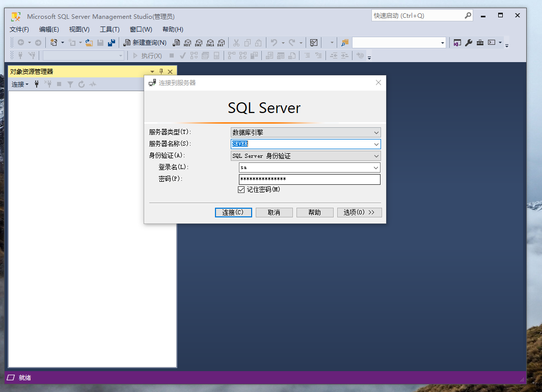
Task: Expand the server type (服务器类型) dropdown
Action: (x=376, y=133)
